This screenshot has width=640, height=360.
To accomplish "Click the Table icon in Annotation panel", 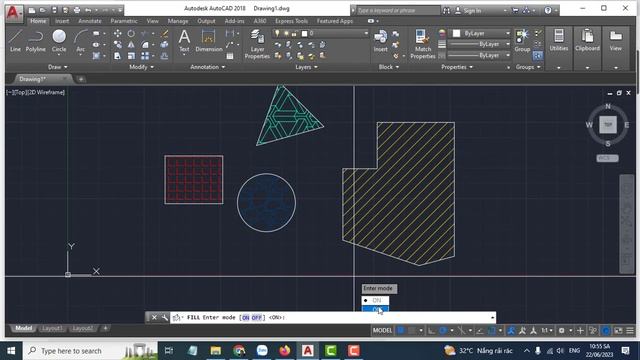I will [230, 56].
